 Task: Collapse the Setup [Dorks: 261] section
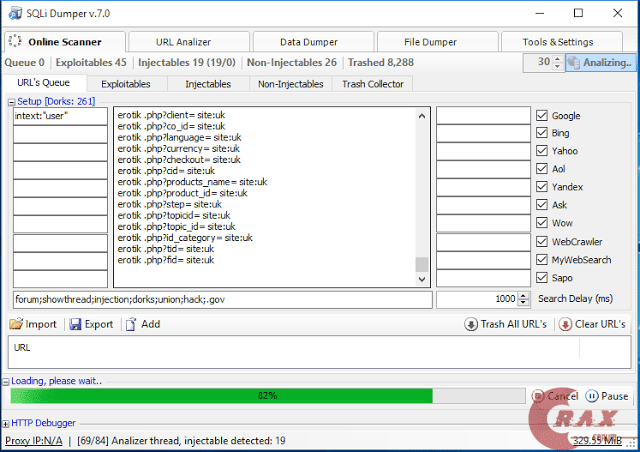11,102
